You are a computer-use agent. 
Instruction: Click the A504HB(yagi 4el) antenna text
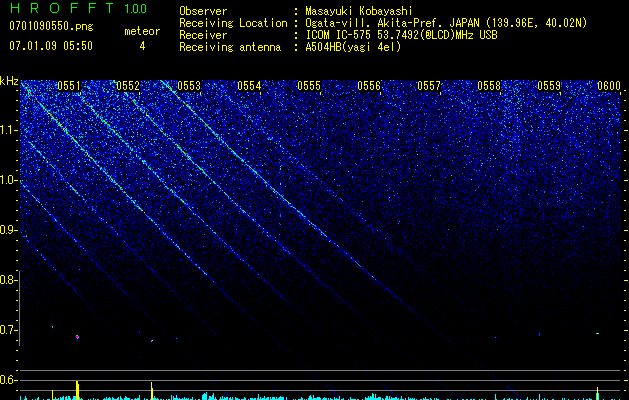tap(353, 47)
